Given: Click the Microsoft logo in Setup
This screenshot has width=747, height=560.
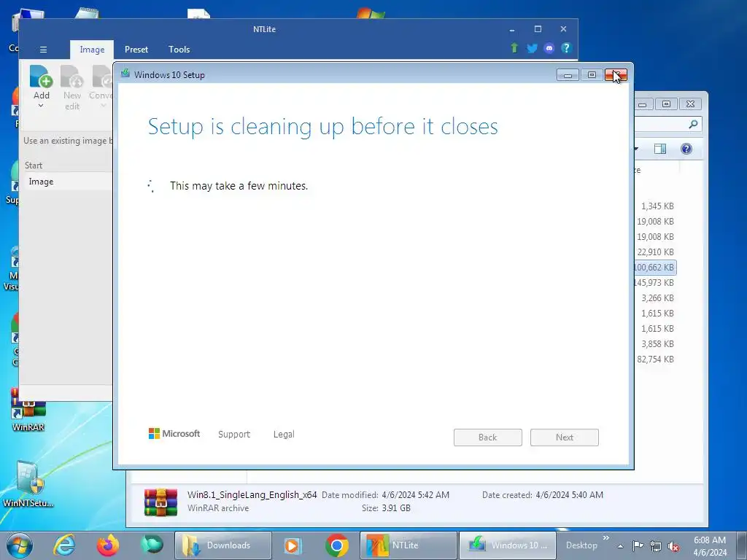Looking at the screenshot, I should [x=174, y=434].
